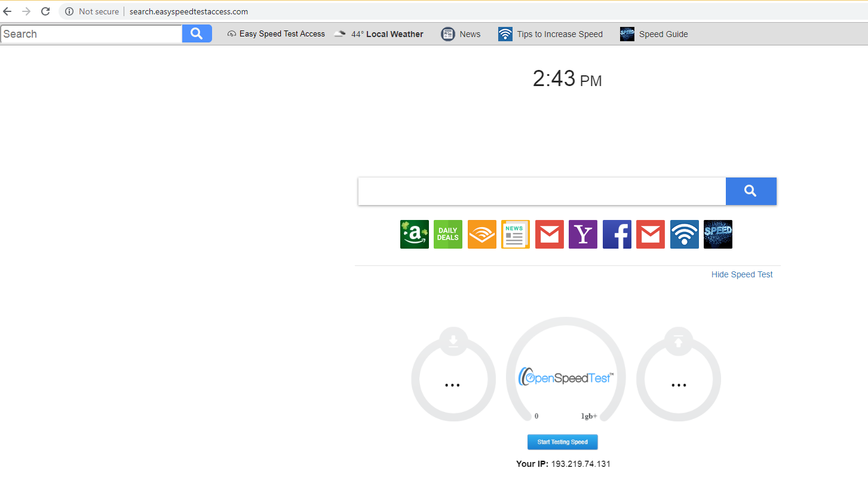
Task: Open the orange Audible shortcut icon
Action: pyautogui.click(x=482, y=234)
